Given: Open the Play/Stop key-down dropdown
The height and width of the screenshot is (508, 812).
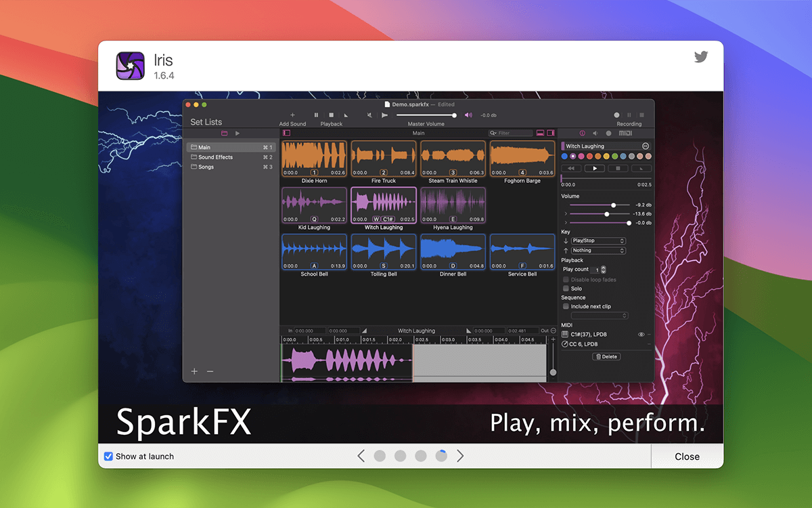Looking at the screenshot, I should click(x=598, y=240).
